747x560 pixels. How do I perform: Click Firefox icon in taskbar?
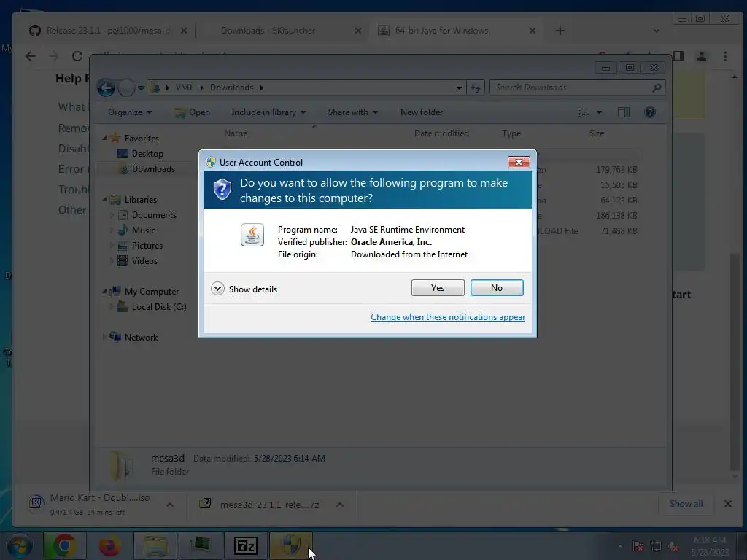tap(109, 545)
